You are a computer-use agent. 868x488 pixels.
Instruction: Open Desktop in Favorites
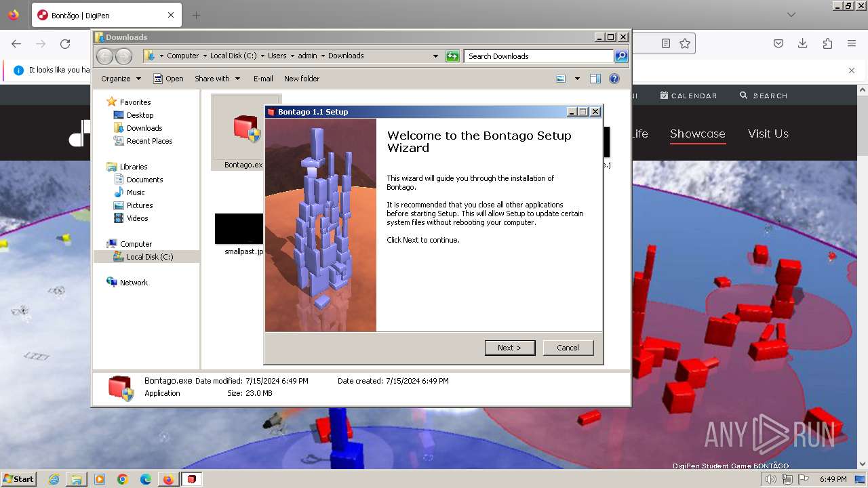pos(140,115)
